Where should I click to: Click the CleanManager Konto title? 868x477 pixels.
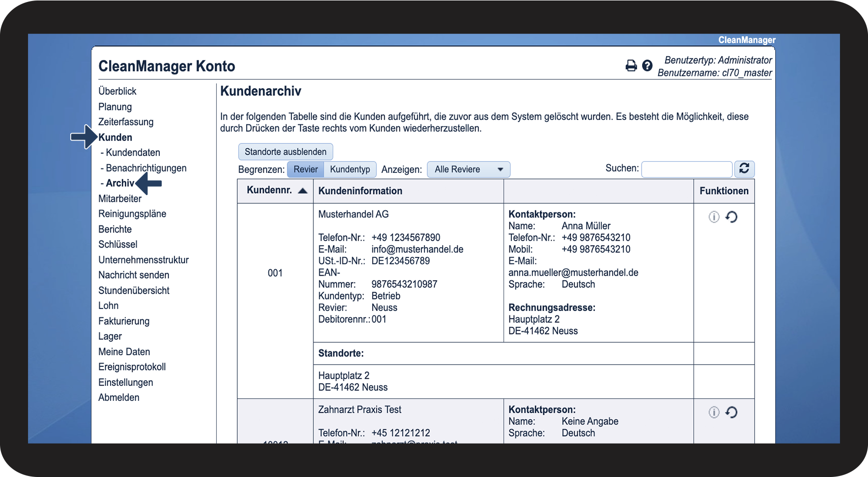167,66
